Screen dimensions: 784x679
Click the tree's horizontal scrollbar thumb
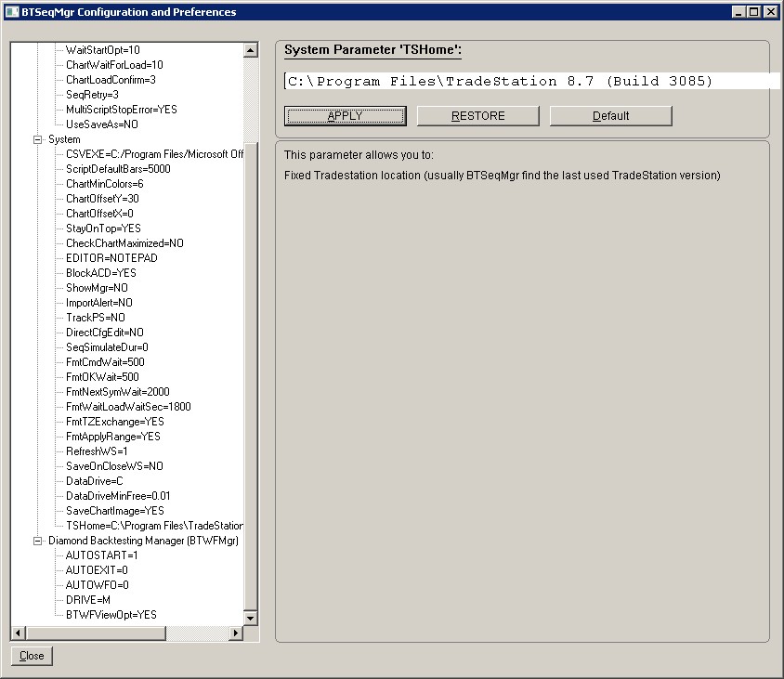(96, 633)
